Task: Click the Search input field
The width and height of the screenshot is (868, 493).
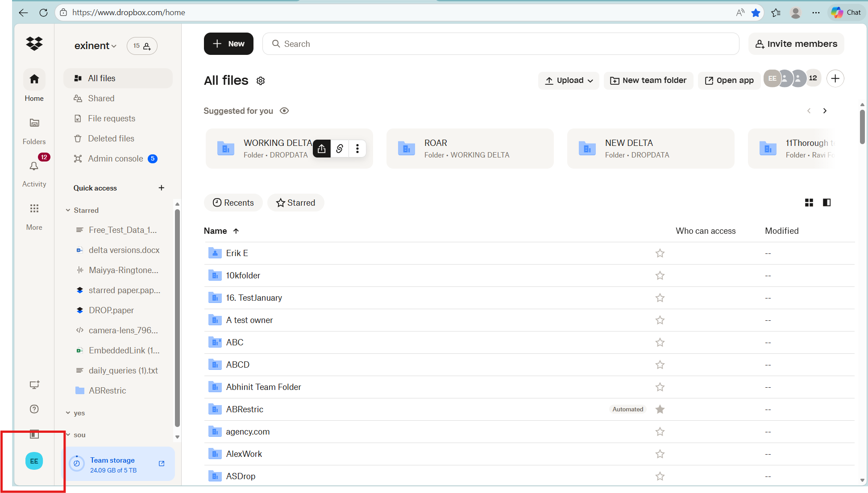Action: click(500, 44)
